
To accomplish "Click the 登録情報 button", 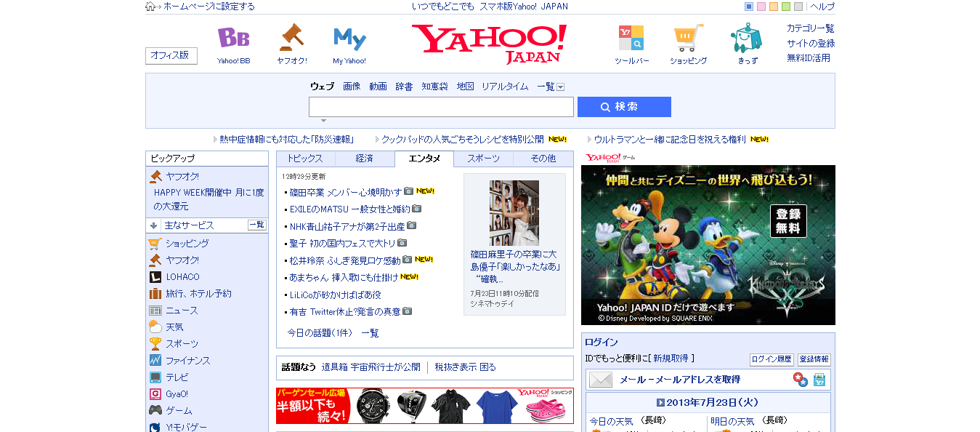I will tap(814, 359).
